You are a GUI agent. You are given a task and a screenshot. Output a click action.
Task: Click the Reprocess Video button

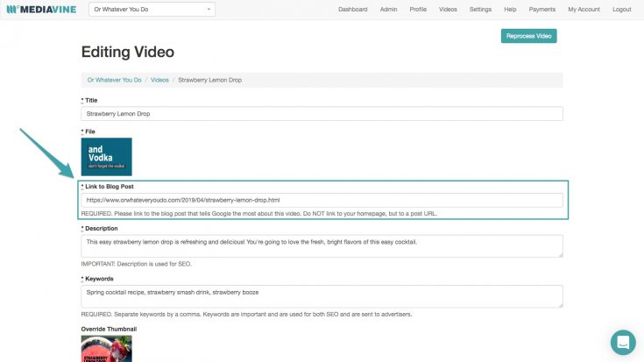tap(528, 36)
